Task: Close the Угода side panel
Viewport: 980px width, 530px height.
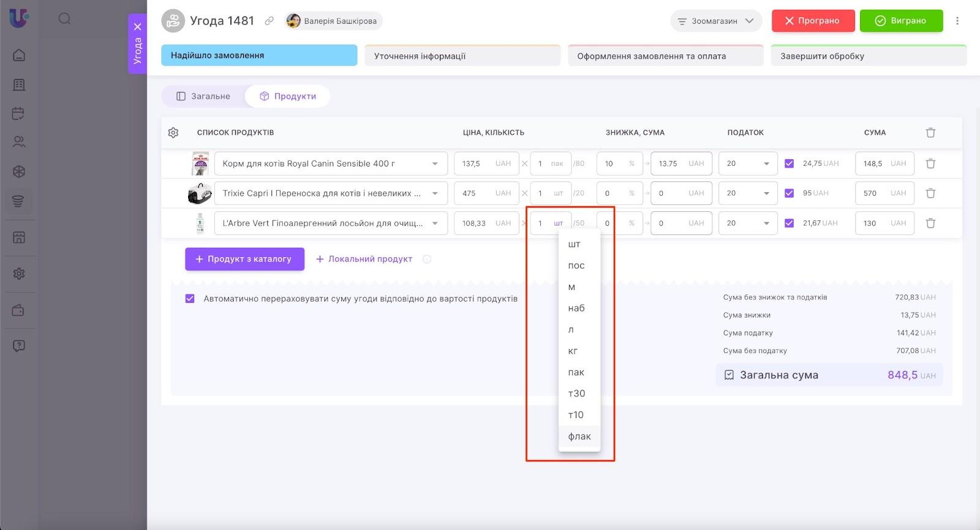Action: [x=138, y=27]
